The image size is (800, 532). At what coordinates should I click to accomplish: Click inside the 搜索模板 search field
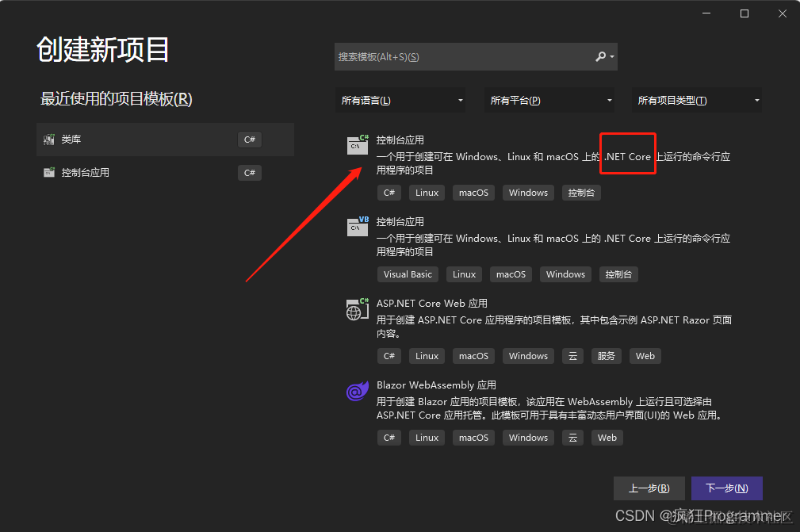coord(460,56)
